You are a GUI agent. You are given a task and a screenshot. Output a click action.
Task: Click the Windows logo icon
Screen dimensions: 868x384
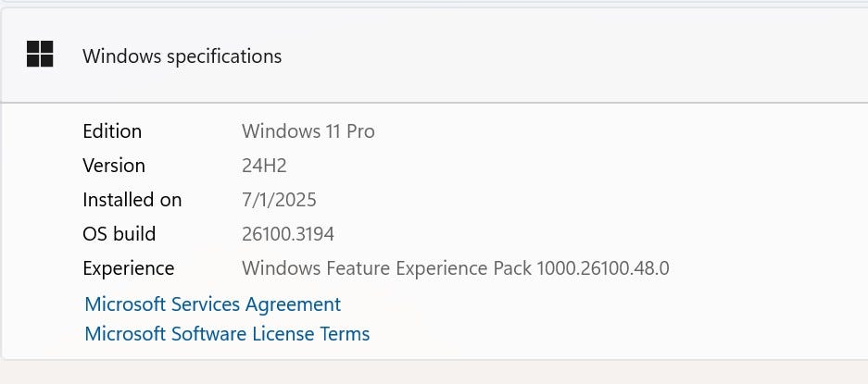coord(40,55)
